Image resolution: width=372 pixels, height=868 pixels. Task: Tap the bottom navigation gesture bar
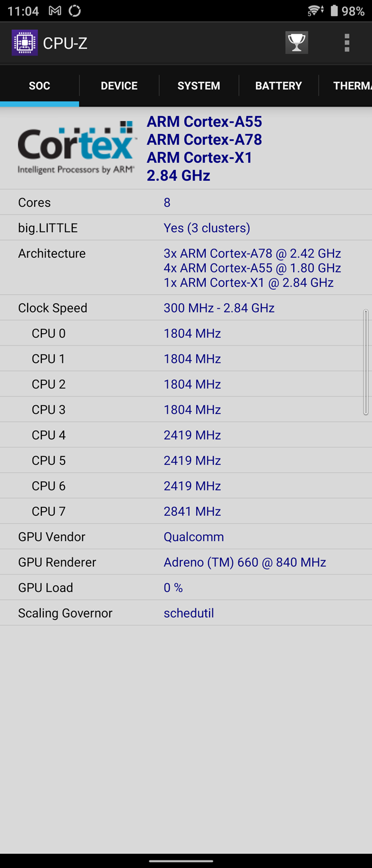coord(181,860)
